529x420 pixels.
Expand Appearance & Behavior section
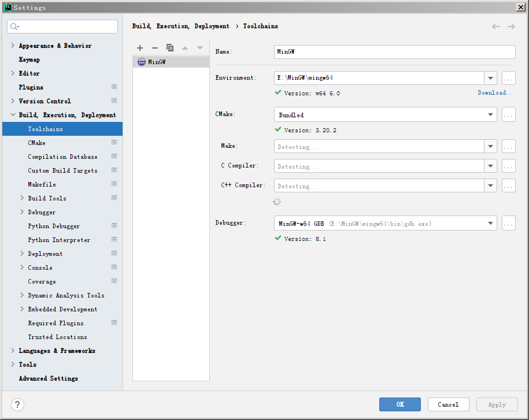[x=13, y=46]
